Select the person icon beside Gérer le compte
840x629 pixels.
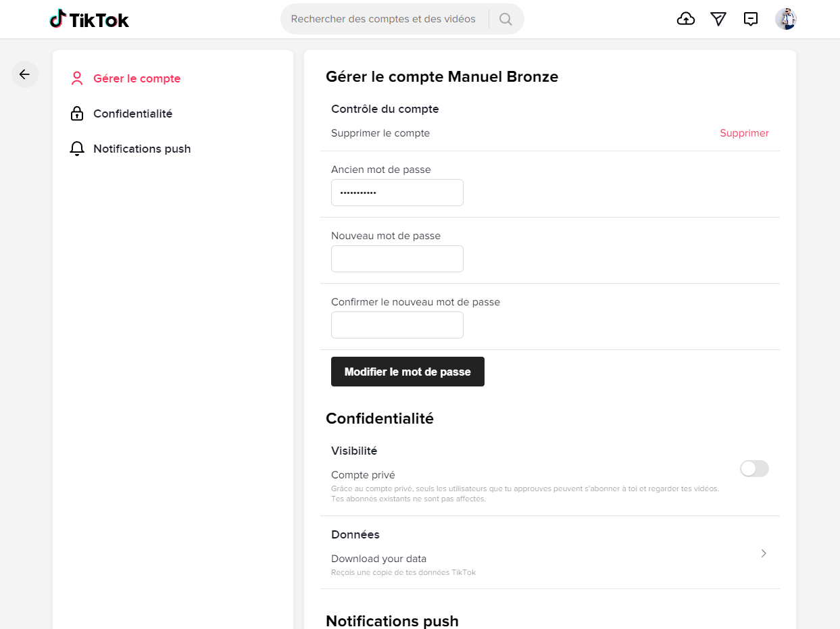coord(76,78)
